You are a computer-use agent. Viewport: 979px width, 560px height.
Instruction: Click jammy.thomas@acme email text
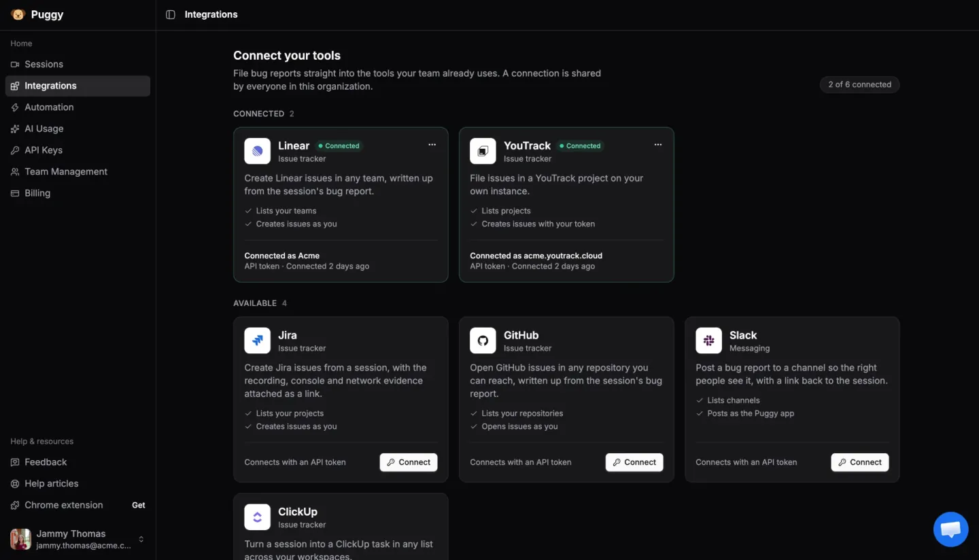pyautogui.click(x=84, y=546)
